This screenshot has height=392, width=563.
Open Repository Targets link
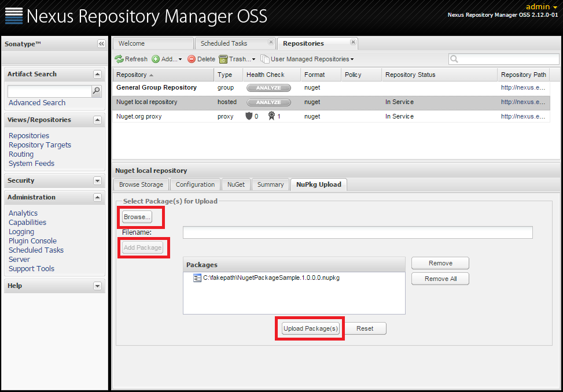point(40,145)
